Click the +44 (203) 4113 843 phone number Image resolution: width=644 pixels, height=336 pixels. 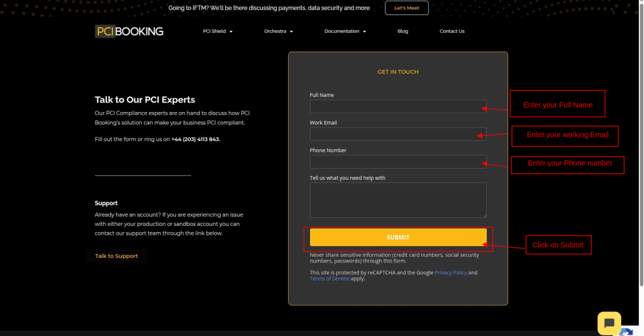point(196,139)
